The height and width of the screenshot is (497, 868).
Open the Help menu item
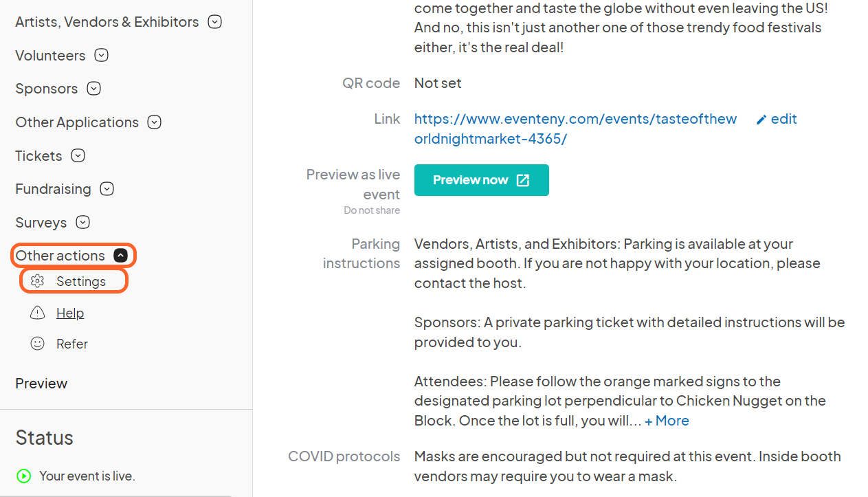click(70, 313)
